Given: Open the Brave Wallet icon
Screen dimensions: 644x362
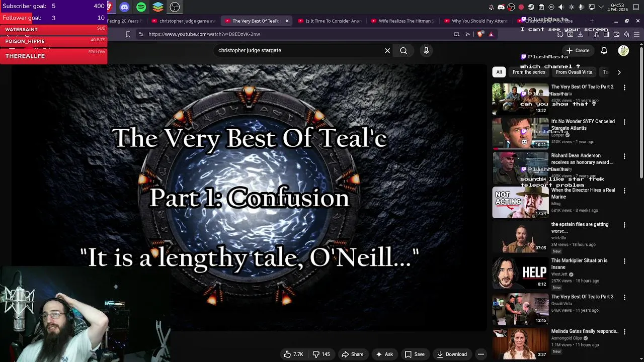Looking at the screenshot, I should (x=616, y=34).
